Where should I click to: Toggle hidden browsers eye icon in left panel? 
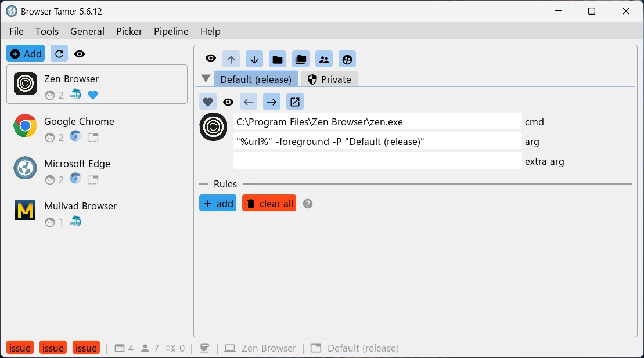[x=80, y=54]
